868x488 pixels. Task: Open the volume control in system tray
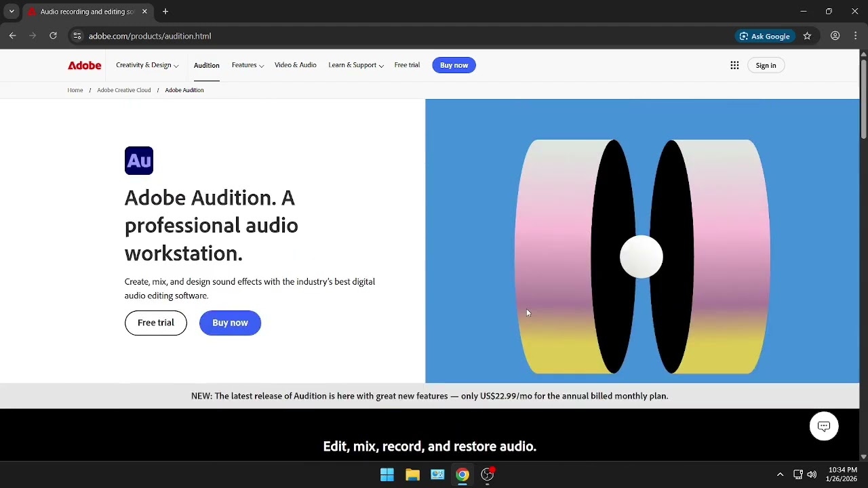click(x=812, y=474)
